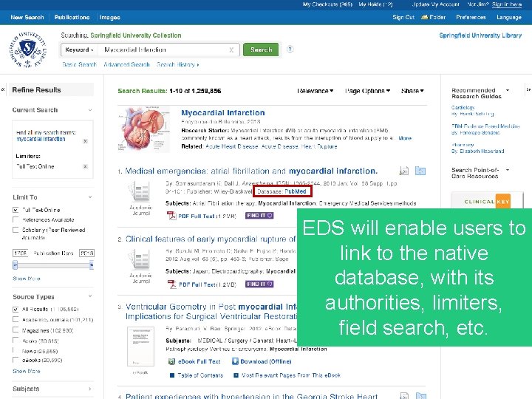This screenshot has height=399, width=532.
Task: Click the green Search button
Action: pos(261,50)
